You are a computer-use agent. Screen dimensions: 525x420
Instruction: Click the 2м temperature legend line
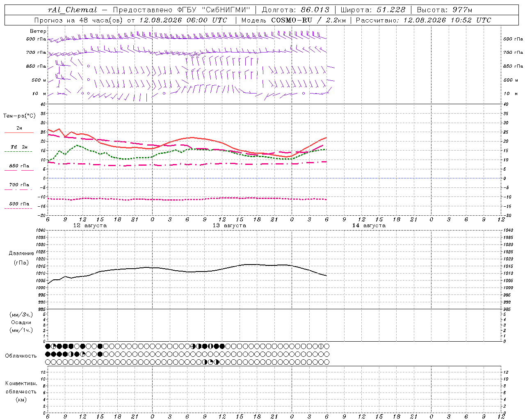(19, 133)
